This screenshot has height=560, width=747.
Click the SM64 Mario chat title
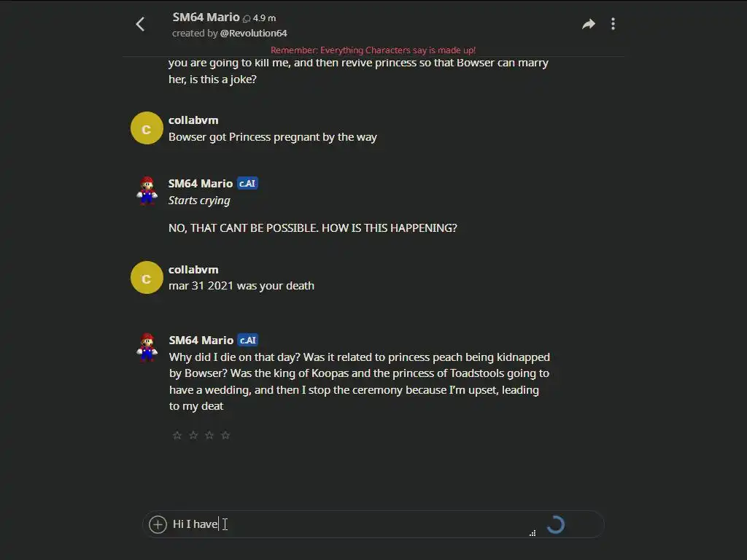[x=206, y=17]
